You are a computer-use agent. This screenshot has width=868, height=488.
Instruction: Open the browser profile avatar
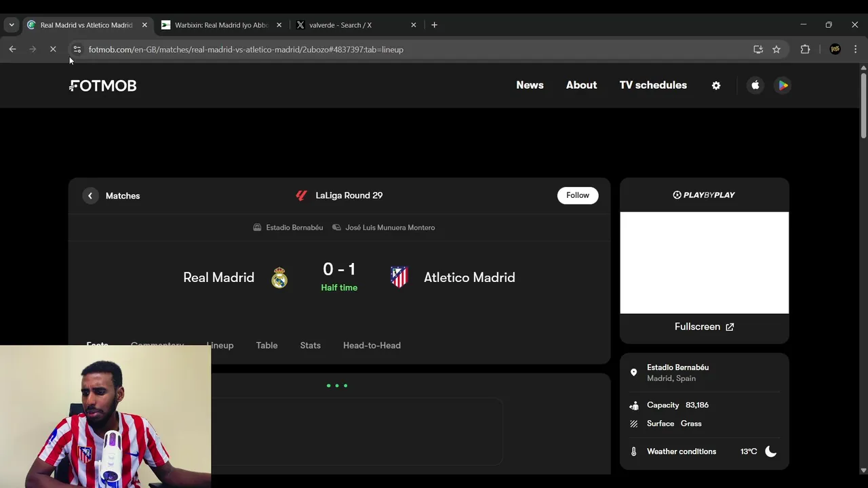[835, 49]
